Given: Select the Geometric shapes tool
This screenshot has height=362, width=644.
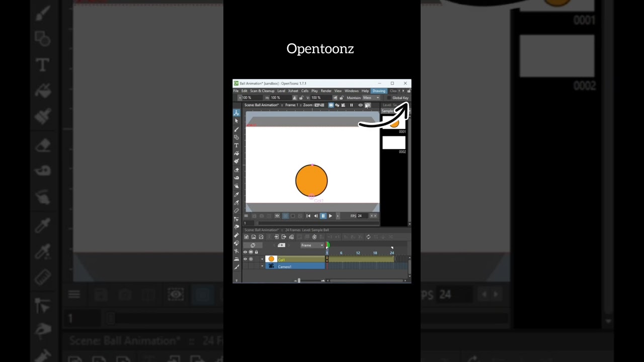Looking at the screenshot, I should click(x=236, y=137).
